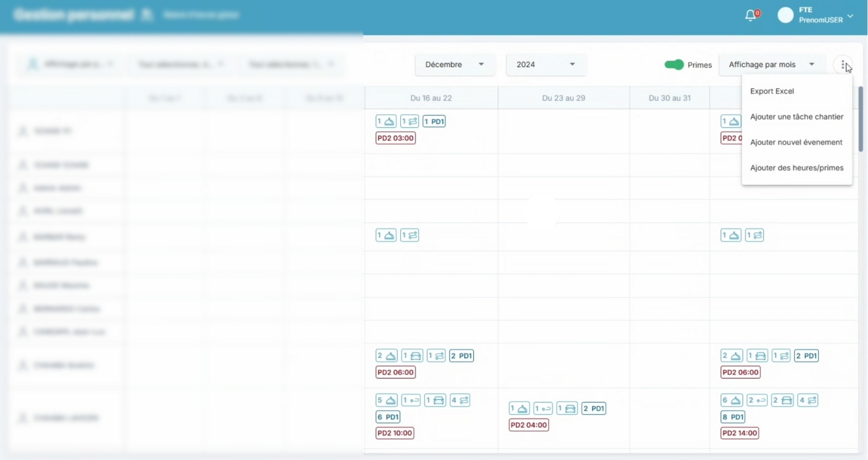
Task: Open the Décembre month dropdown
Action: pyautogui.click(x=454, y=64)
